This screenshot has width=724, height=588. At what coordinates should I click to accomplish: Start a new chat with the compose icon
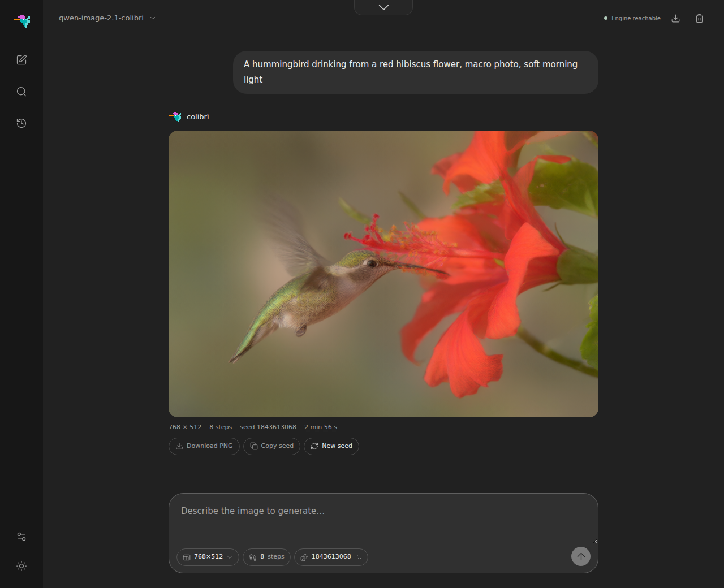pos(21,60)
